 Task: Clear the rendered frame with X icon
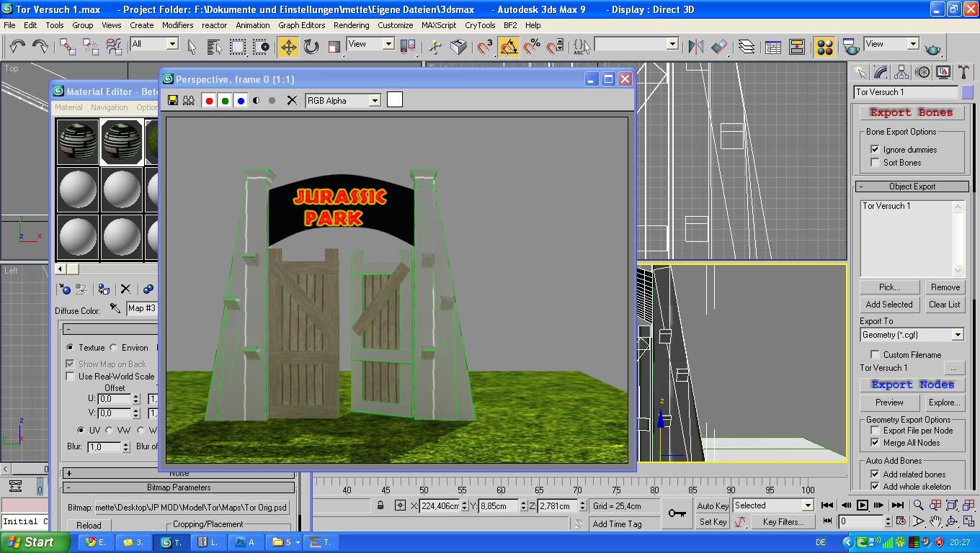pyautogui.click(x=292, y=100)
